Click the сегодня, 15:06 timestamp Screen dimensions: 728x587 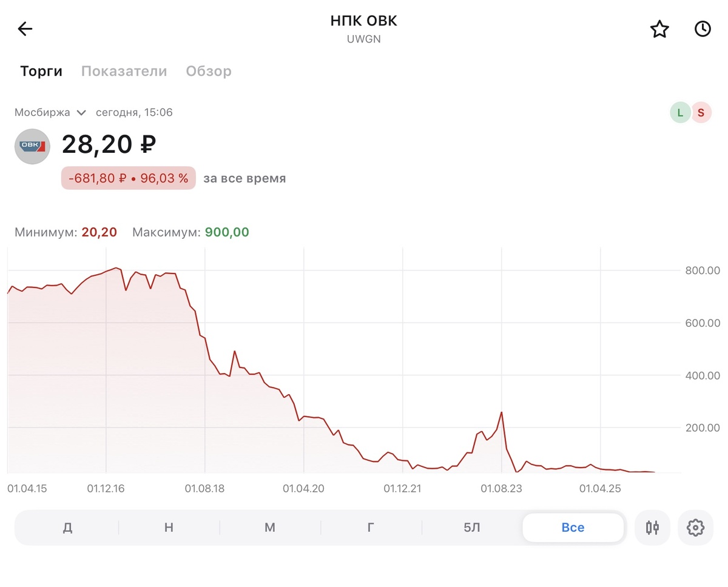pyautogui.click(x=134, y=112)
